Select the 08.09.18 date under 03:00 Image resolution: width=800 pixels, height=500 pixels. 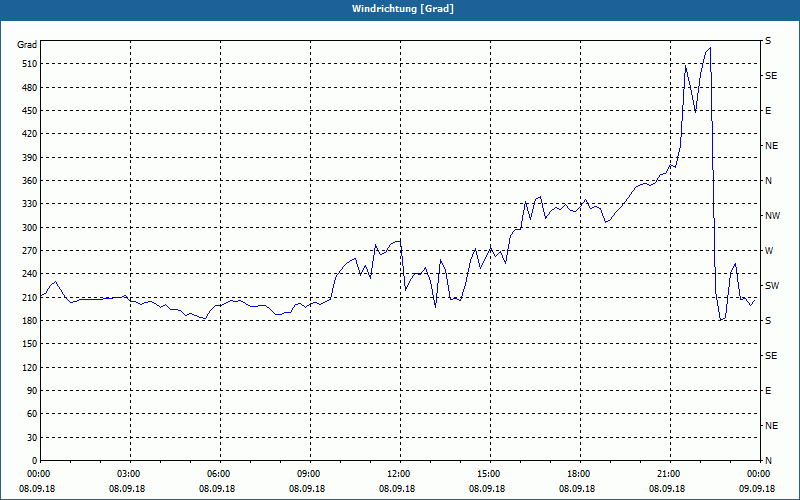click(x=127, y=488)
